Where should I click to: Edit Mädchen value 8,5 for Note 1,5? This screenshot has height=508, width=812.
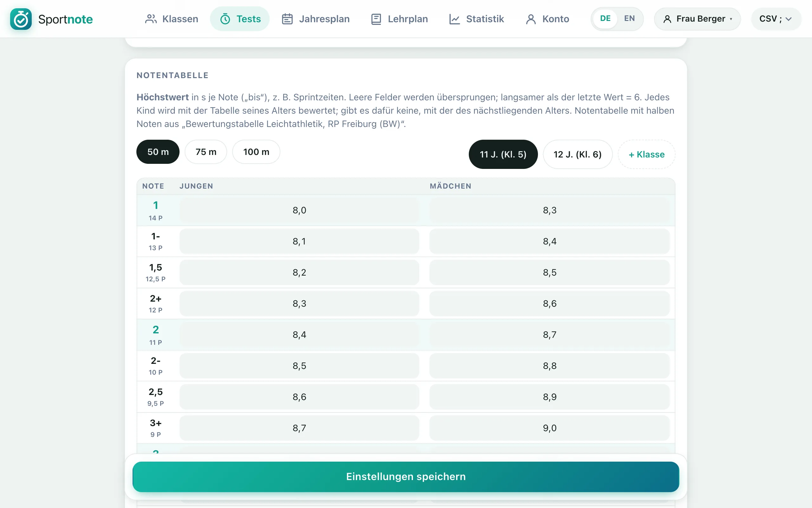(x=550, y=272)
